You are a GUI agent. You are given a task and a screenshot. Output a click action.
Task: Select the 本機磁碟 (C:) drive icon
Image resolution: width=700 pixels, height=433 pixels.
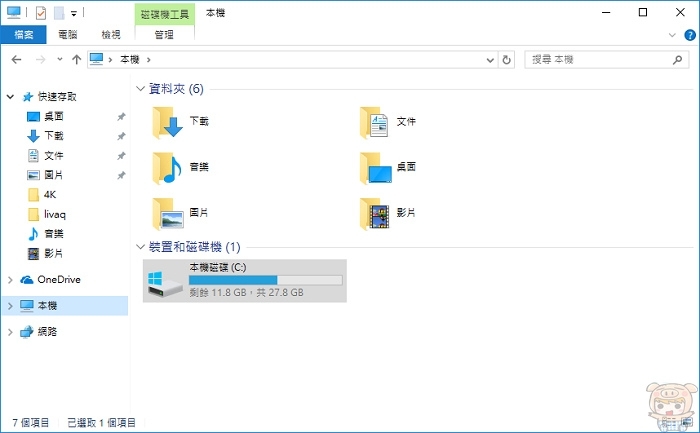(165, 284)
